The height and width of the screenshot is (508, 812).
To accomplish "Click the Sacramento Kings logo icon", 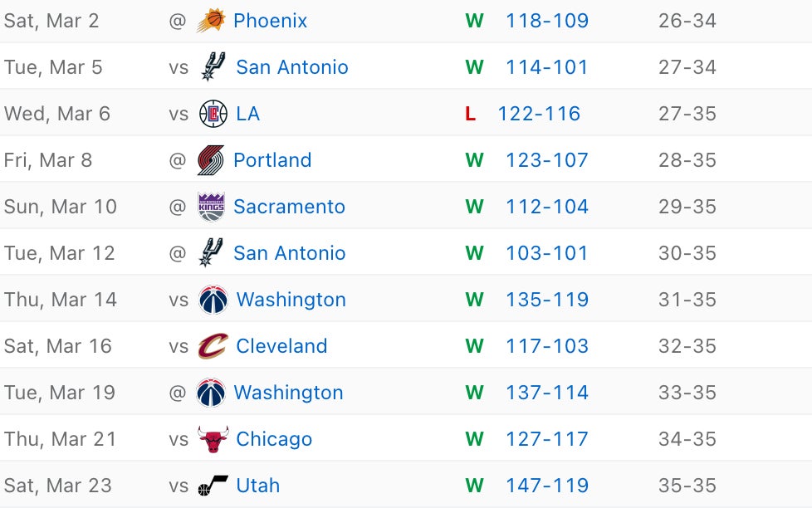I will point(211,207).
